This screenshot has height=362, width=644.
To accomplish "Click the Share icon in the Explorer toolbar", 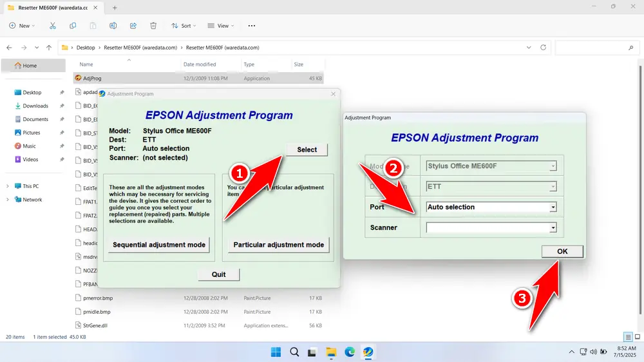I will tap(133, 26).
